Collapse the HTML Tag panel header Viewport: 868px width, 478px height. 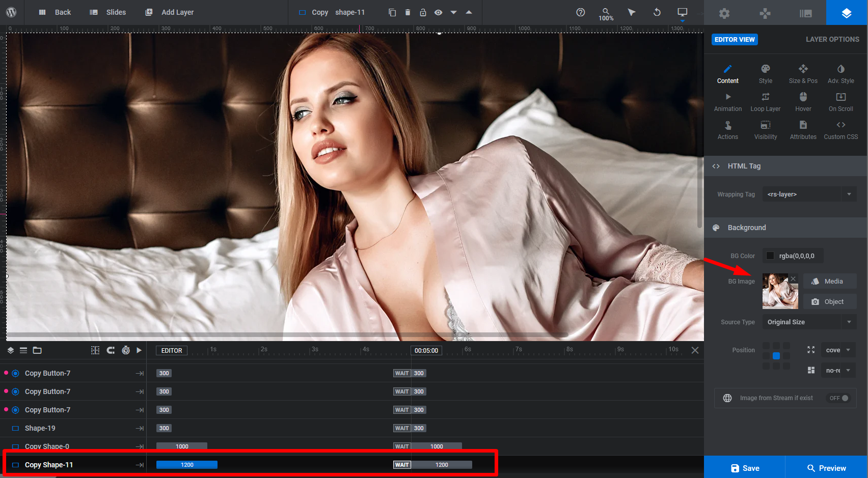(x=785, y=166)
